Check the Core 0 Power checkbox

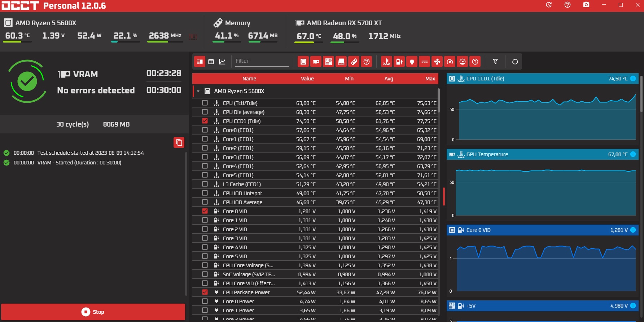coord(205,301)
